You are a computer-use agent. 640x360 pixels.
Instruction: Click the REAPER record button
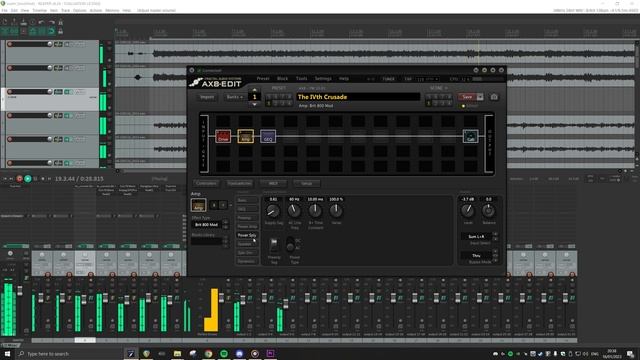click(x=19, y=179)
